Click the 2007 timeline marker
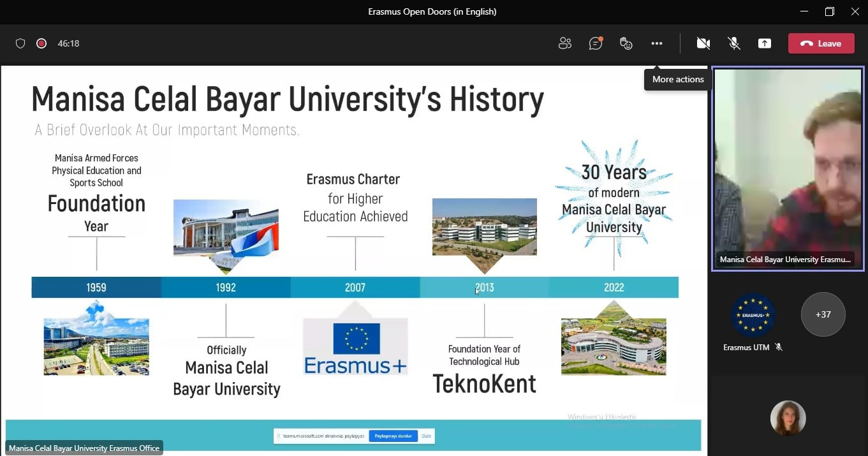This screenshot has height=456, width=868. point(355,288)
